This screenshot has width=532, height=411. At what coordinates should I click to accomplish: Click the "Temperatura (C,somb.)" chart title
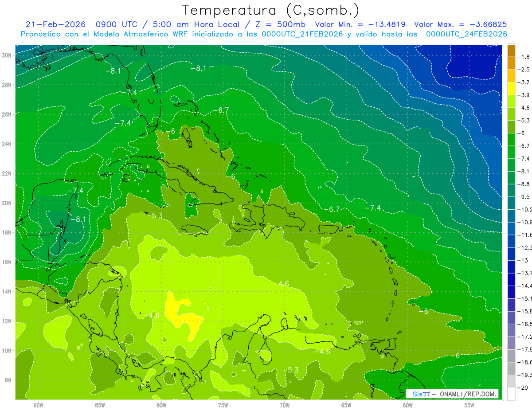click(x=271, y=10)
